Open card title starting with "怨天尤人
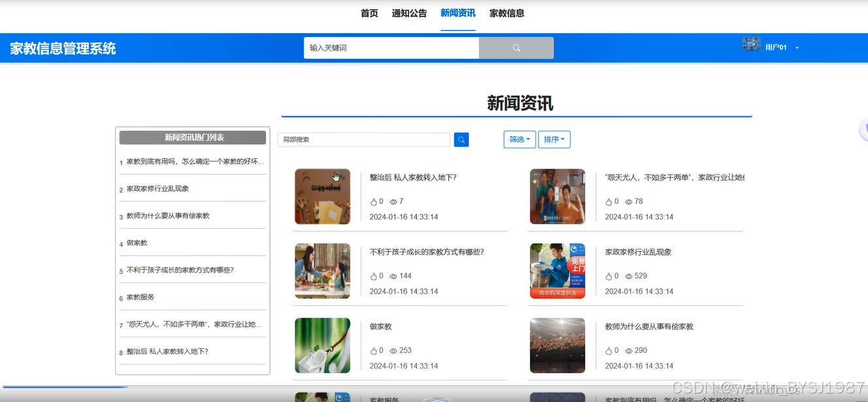 pyautogui.click(x=675, y=177)
